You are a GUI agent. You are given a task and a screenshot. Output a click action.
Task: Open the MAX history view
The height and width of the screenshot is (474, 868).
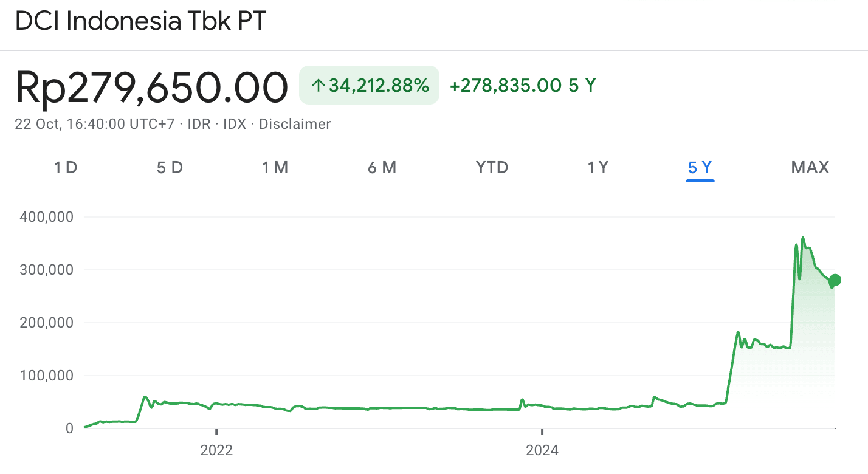pyautogui.click(x=810, y=167)
